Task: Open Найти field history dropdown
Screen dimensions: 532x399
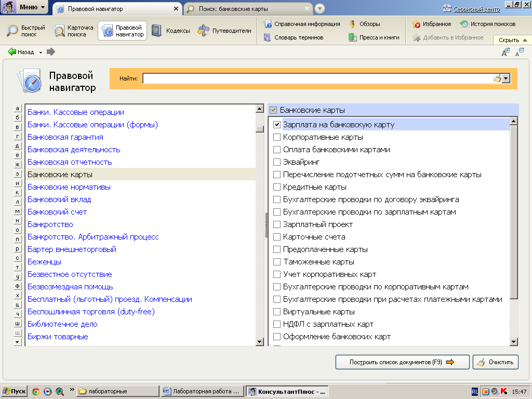Action: [x=506, y=78]
